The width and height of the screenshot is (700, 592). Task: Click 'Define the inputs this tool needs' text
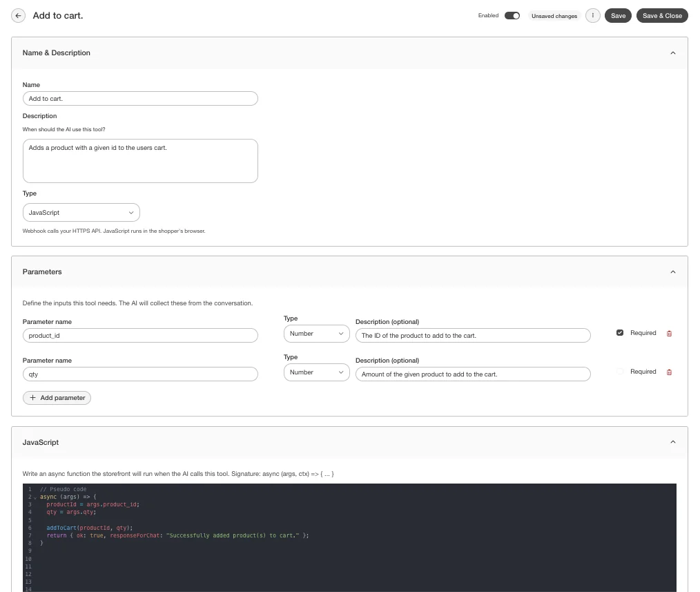[137, 303]
